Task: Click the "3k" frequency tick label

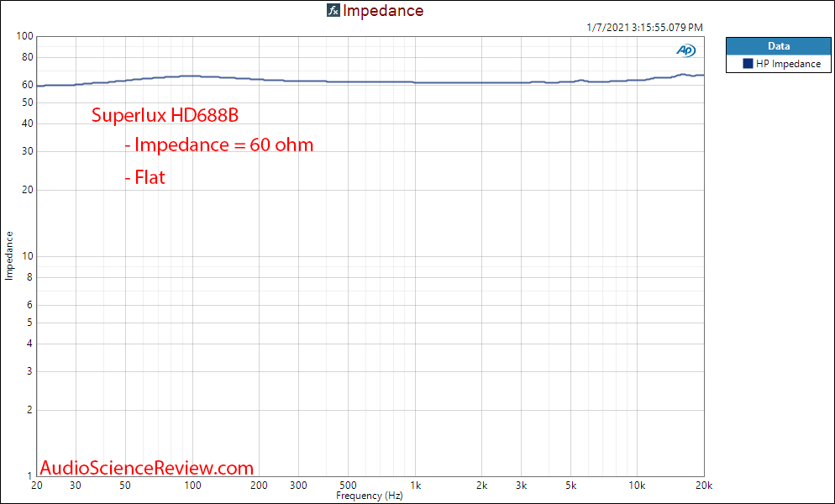Action: click(x=522, y=486)
